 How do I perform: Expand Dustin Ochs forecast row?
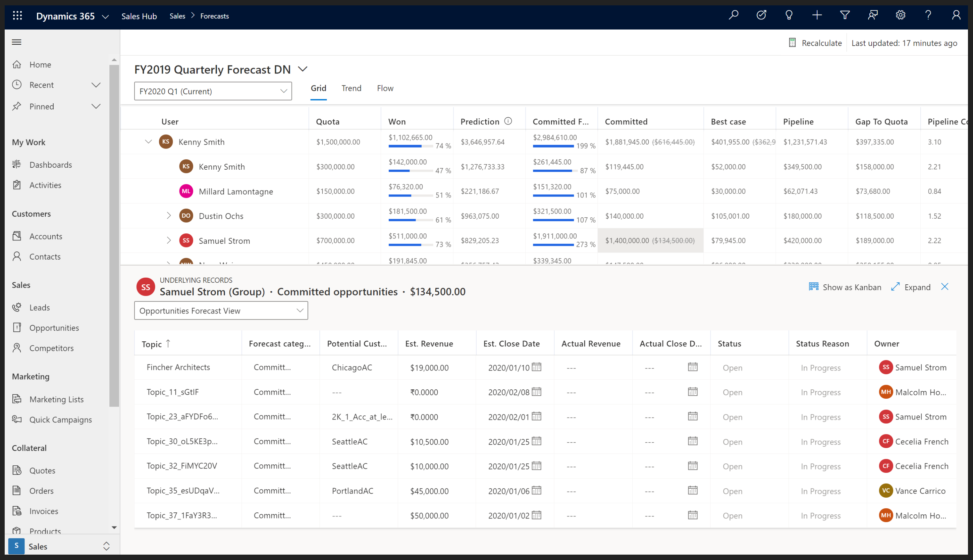tap(168, 216)
